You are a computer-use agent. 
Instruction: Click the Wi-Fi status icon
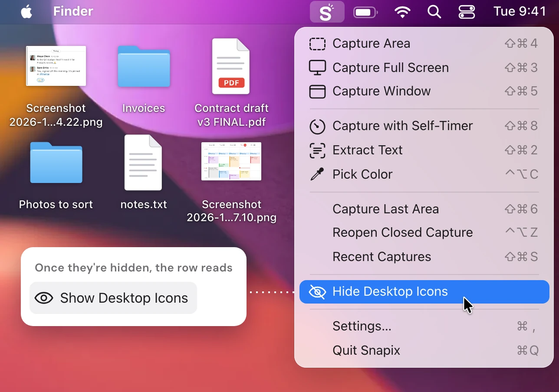403,12
